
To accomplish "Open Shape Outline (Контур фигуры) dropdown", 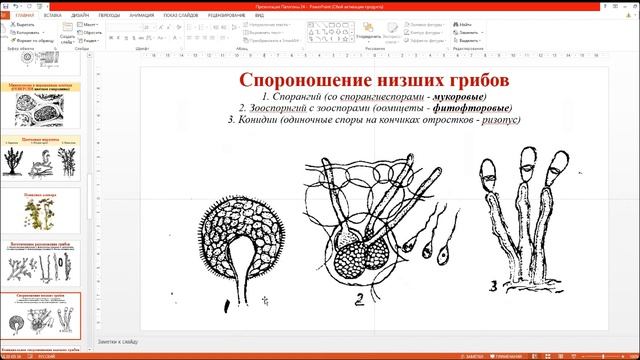I will (424, 32).
